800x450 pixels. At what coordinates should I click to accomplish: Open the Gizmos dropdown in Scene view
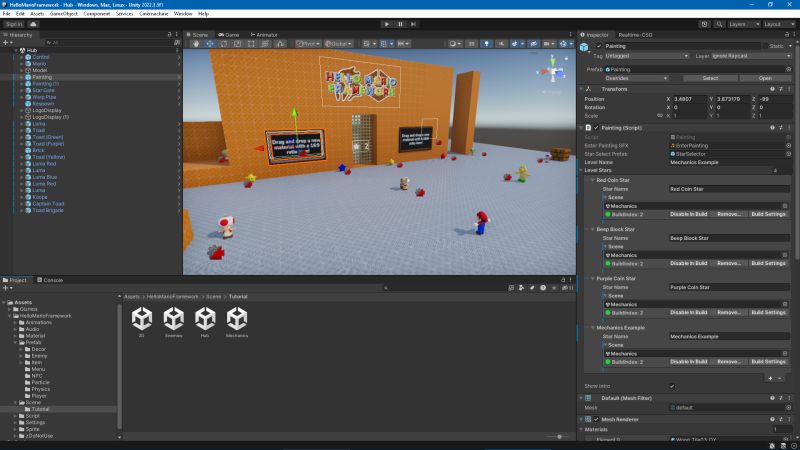566,44
